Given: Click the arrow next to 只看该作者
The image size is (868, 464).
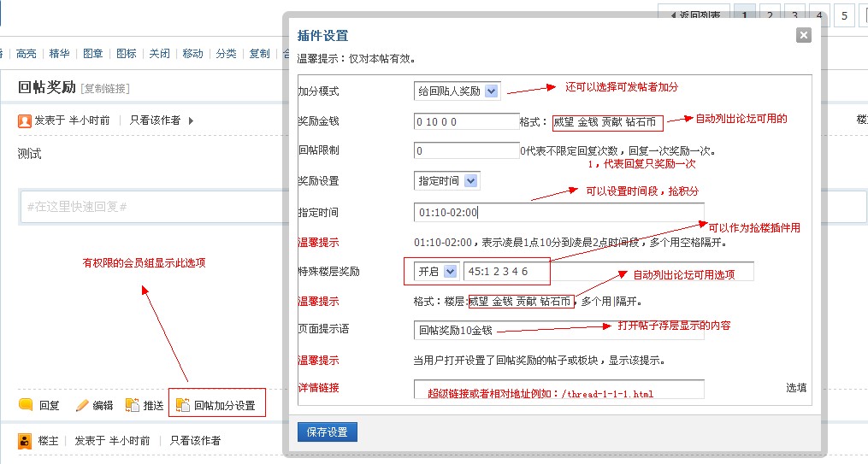Looking at the screenshot, I should click(x=191, y=120).
